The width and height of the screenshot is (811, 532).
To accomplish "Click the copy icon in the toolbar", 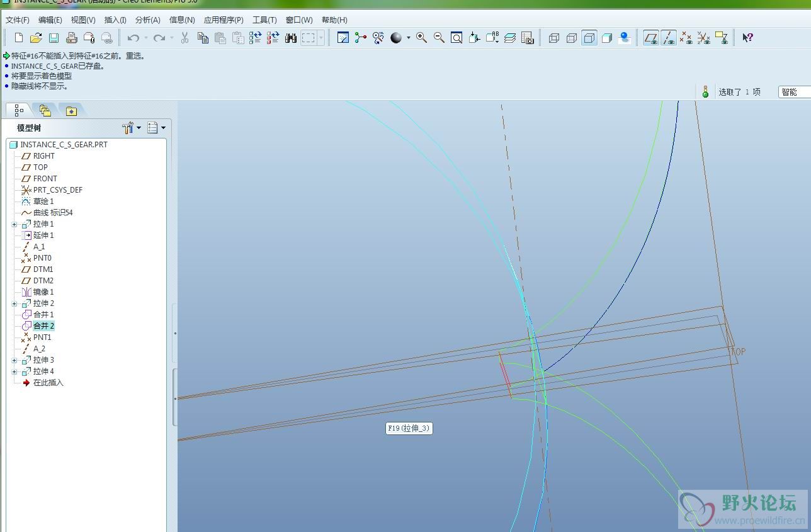I will pyautogui.click(x=203, y=38).
